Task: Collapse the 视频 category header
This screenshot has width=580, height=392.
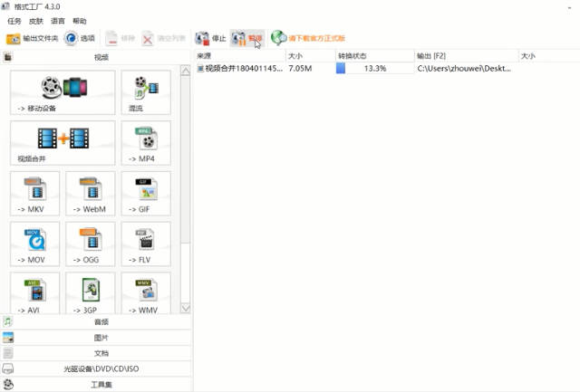Action: (x=96, y=57)
